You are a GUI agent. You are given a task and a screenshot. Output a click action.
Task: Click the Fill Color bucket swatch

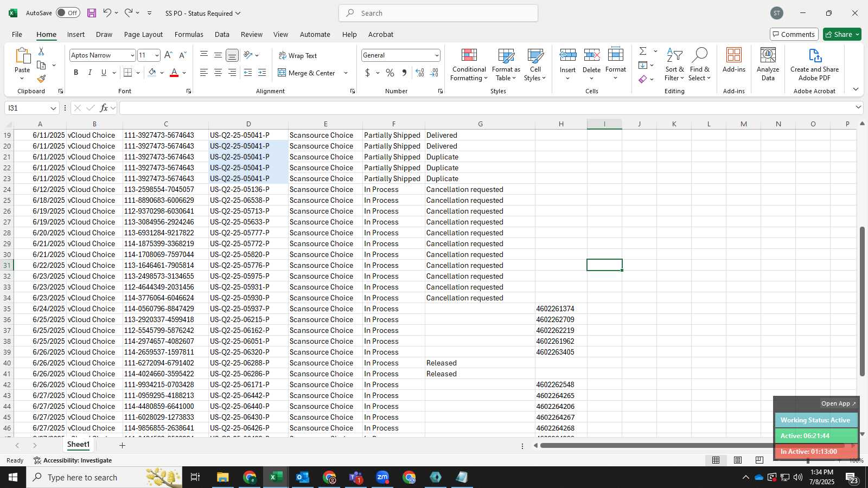(x=152, y=73)
